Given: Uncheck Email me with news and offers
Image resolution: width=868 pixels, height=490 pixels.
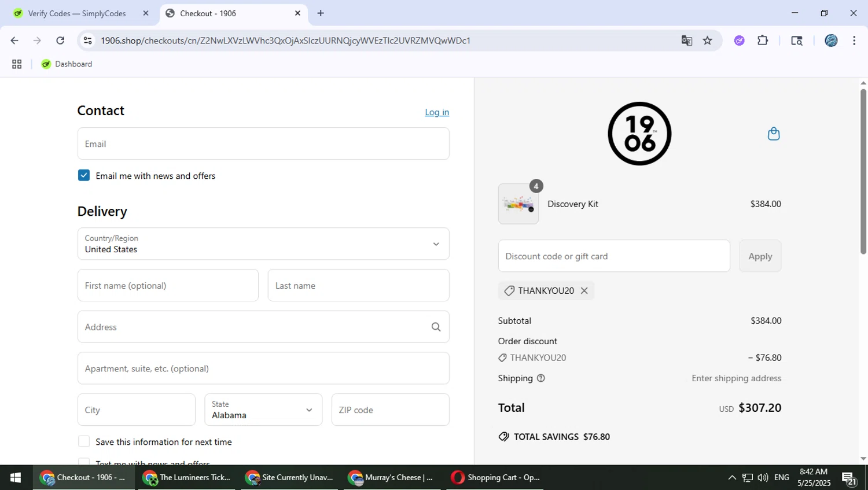Looking at the screenshot, I should pyautogui.click(x=84, y=175).
